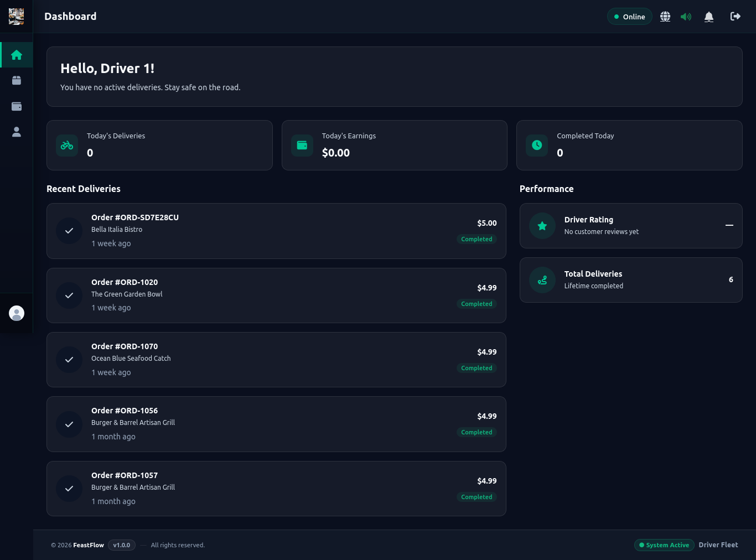The image size is (756, 560).
Task: Click checkmark icon of order ORD-1020
Action: [69, 295]
